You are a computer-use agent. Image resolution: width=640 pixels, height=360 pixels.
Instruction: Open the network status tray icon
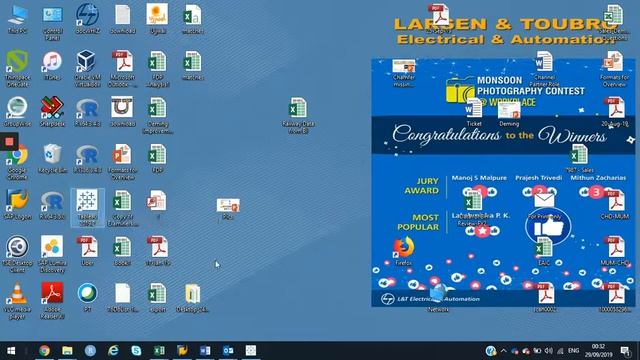click(560, 351)
